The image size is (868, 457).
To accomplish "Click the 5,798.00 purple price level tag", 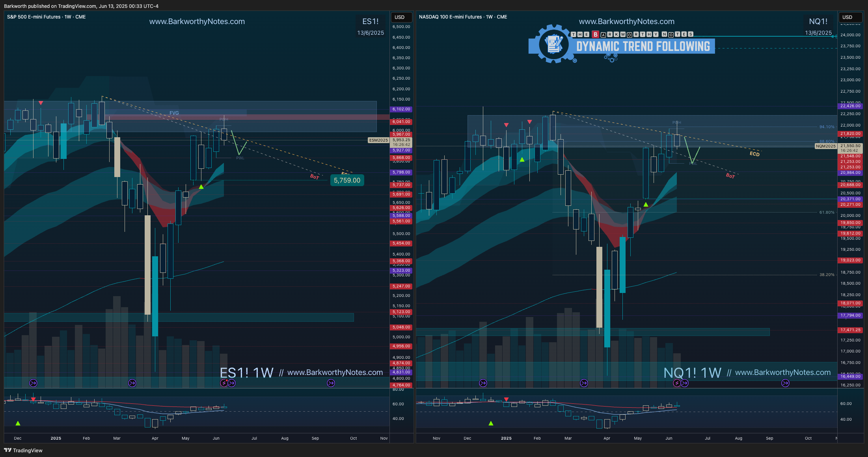I will [401, 172].
